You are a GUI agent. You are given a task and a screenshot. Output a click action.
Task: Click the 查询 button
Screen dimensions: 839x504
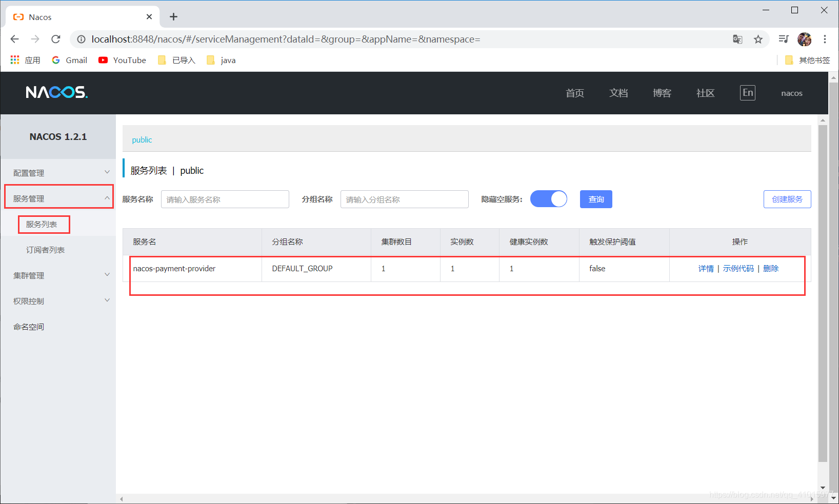click(x=596, y=199)
